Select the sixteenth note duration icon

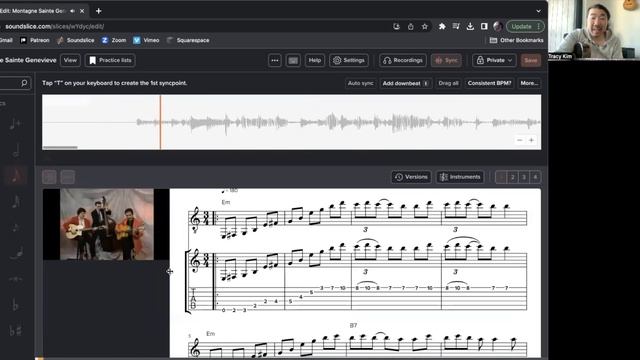[x=16, y=201]
